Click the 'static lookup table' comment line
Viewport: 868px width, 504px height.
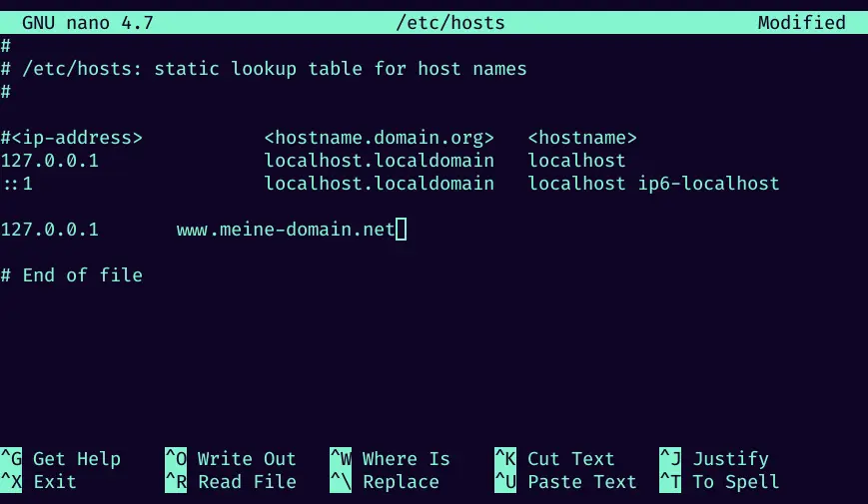point(264,69)
